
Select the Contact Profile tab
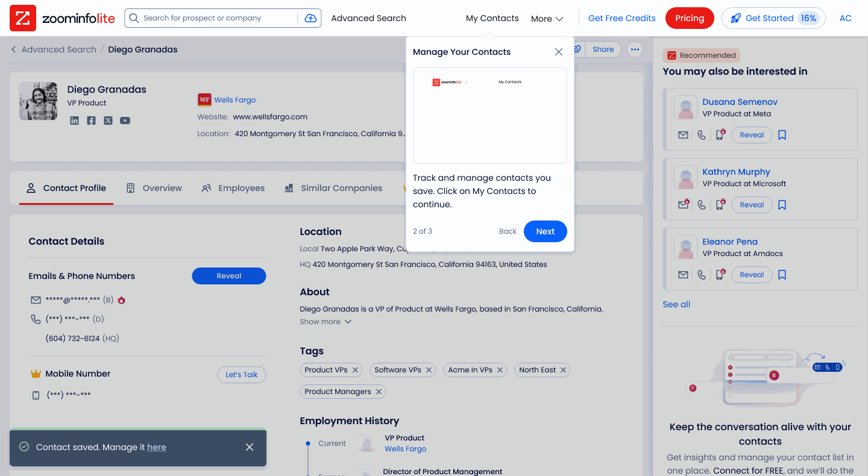[x=66, y=188]
